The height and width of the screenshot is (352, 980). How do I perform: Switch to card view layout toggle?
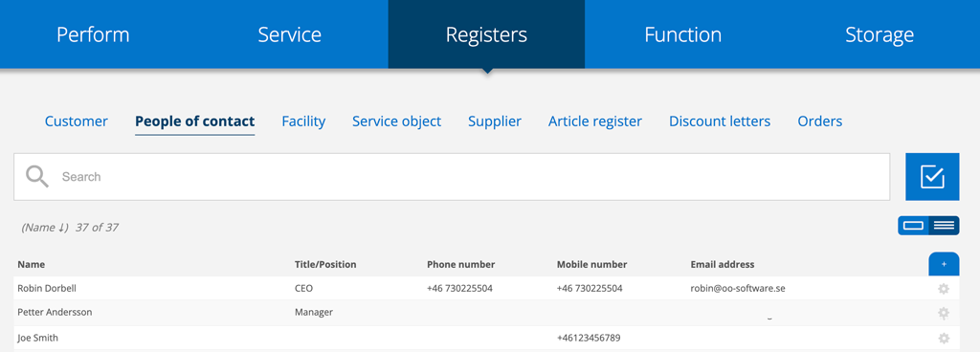[913, 226]
